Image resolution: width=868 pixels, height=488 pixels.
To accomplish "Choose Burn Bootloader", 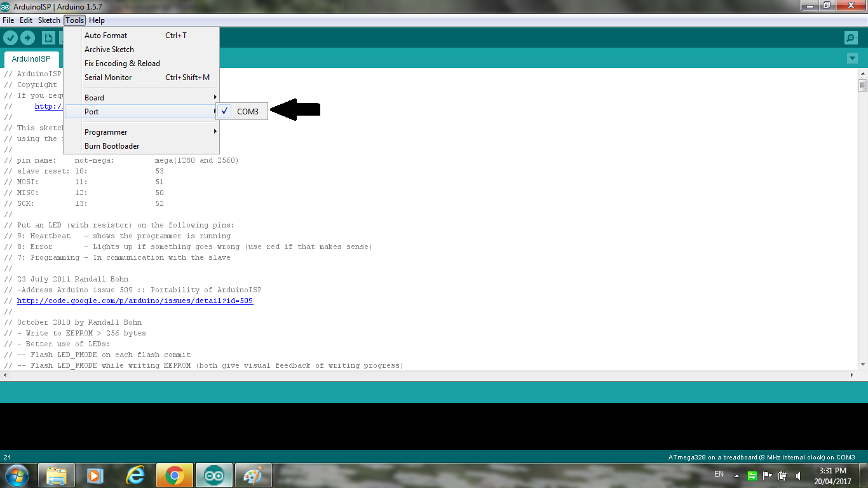I will coord(141,146).
